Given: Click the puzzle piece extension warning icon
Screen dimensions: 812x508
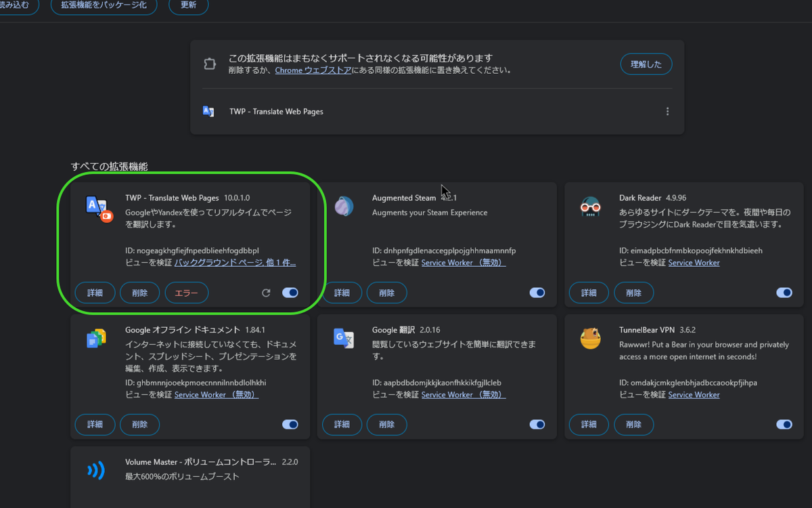Looking at the screenshot, I should coord(210,64).
